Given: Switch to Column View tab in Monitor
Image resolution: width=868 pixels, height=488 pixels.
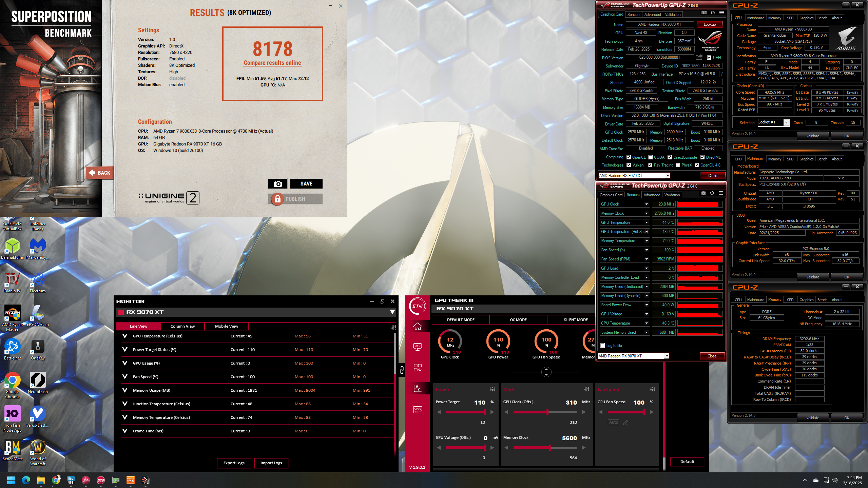Looking at the screenshot, I should point(182,326).
